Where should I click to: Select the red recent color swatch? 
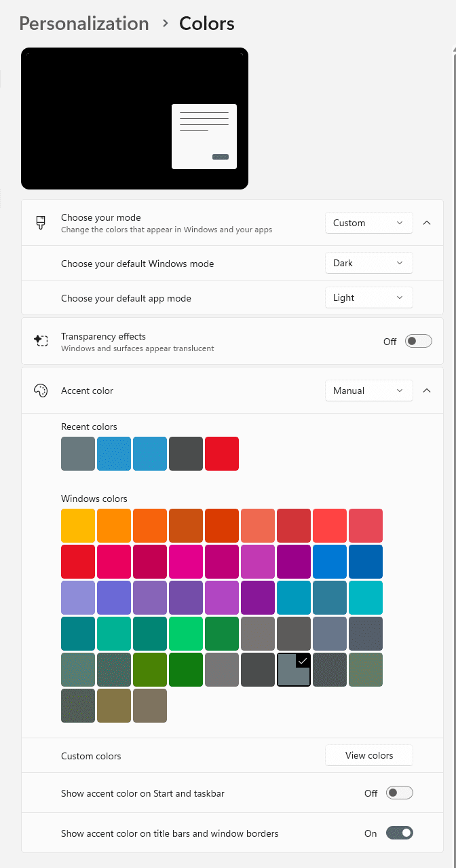pyautogui.click(x=222, y=454)
